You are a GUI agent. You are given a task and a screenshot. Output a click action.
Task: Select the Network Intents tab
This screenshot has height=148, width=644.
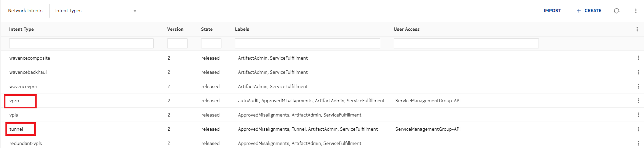25,11
